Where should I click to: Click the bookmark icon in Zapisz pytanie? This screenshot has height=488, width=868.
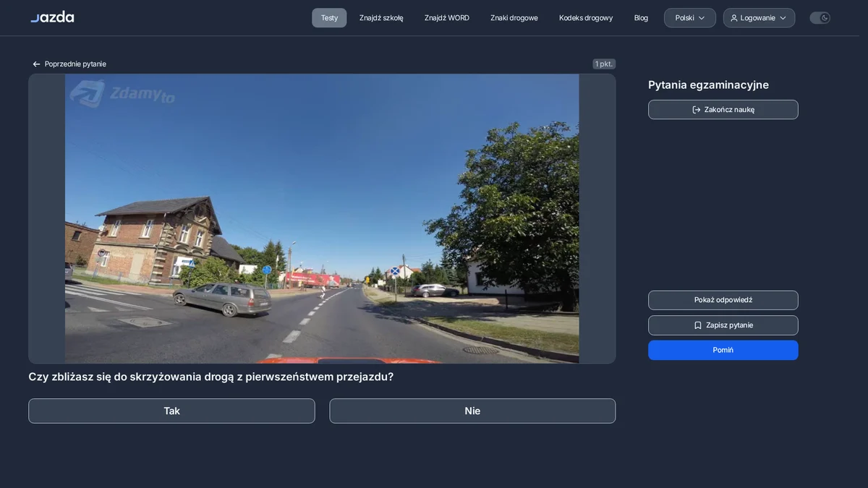(x=698, y=325)
